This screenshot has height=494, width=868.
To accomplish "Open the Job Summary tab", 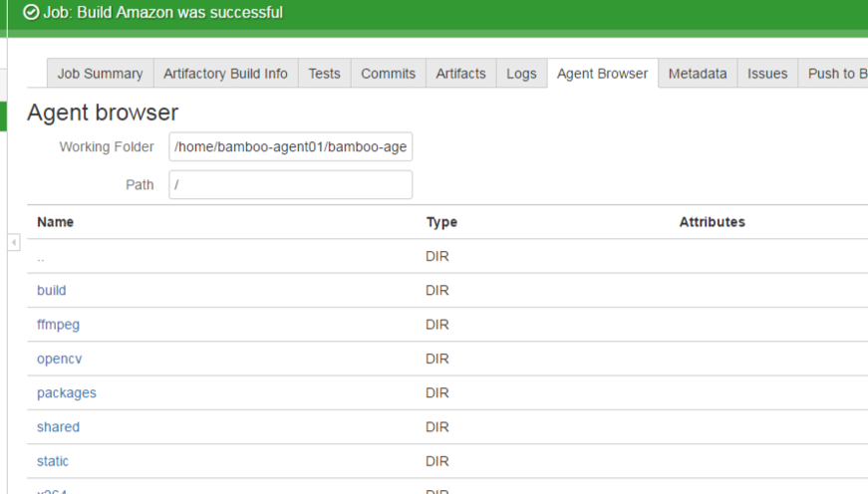I will 100,74.
